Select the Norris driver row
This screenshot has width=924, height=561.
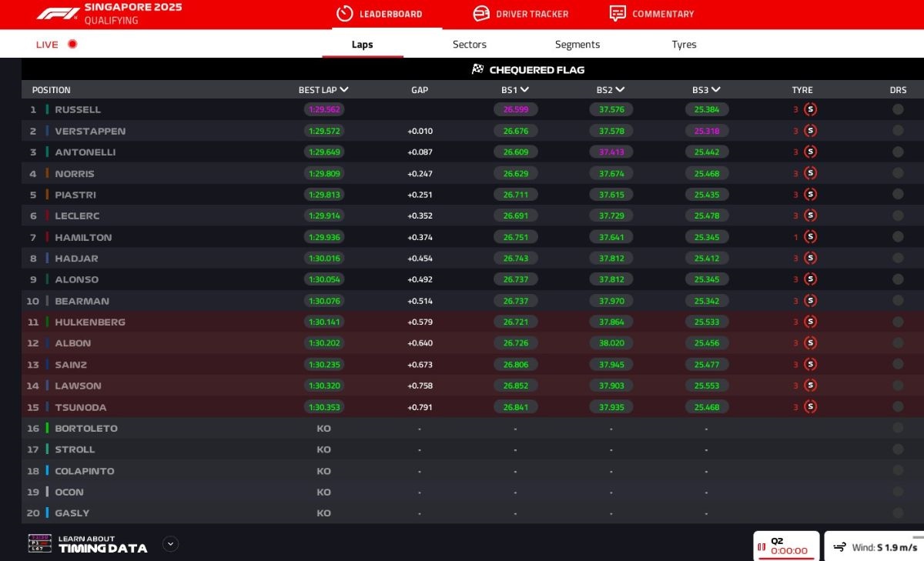coord(75,174)
